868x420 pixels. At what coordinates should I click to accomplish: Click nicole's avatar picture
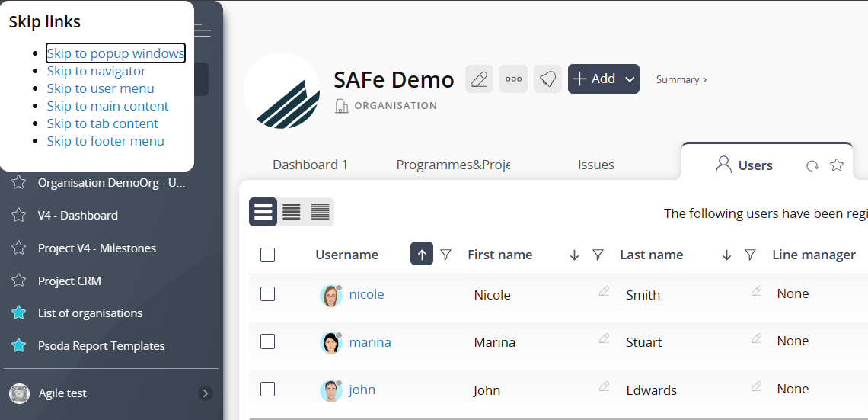331,296
